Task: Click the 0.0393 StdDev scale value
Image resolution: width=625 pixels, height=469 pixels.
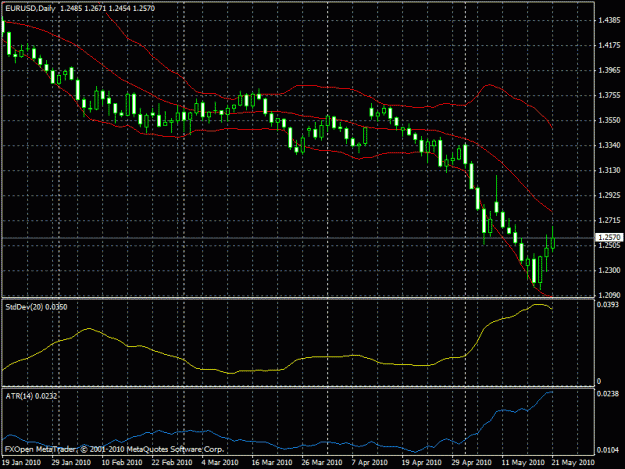Action: pos(608,305)
